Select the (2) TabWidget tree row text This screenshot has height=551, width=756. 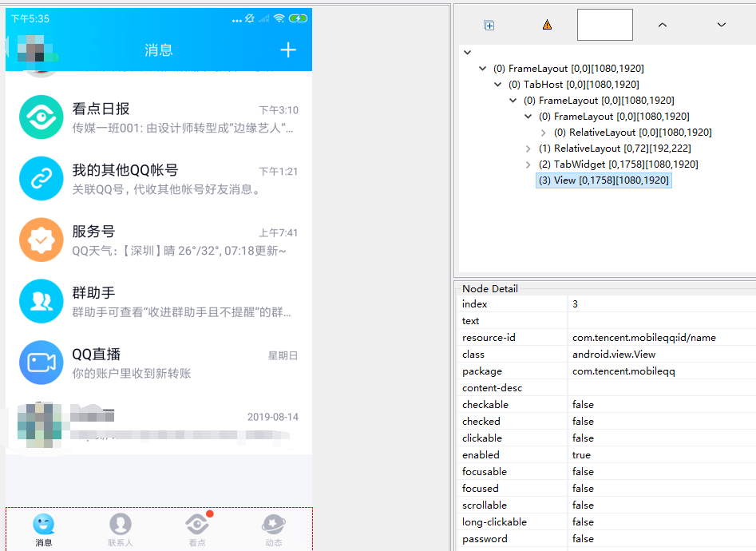(x=618, y=165)
